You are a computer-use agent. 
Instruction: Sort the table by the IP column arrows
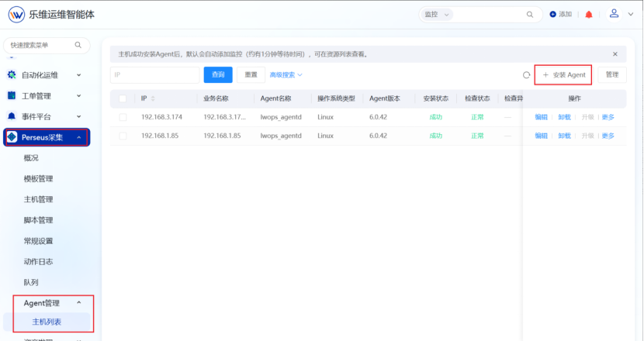(153, 98)
